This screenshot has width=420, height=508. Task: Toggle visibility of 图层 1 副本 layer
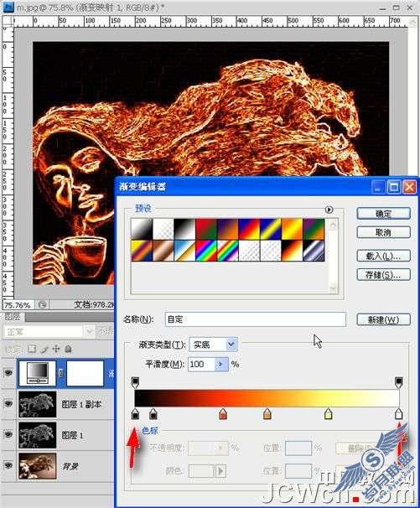(8, 404)
